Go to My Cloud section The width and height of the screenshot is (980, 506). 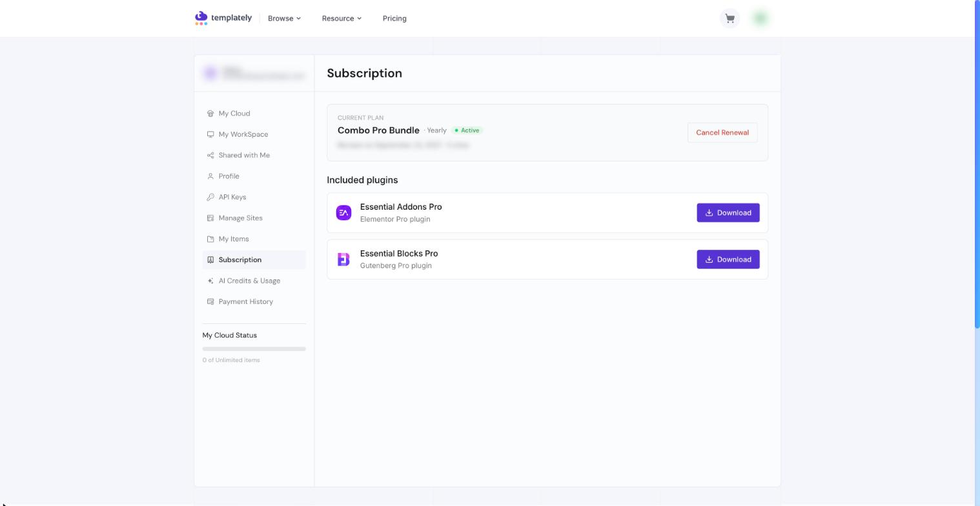click(x=254, y=114)
